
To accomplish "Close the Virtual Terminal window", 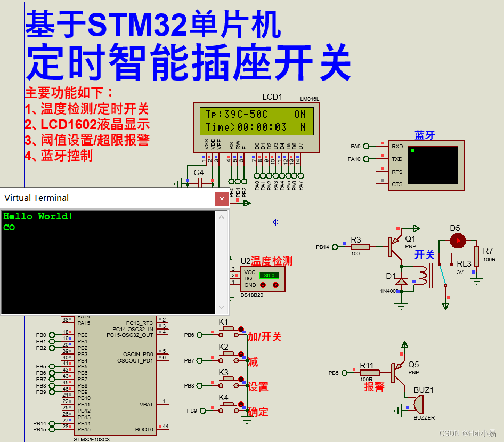I will coord(222,199).
